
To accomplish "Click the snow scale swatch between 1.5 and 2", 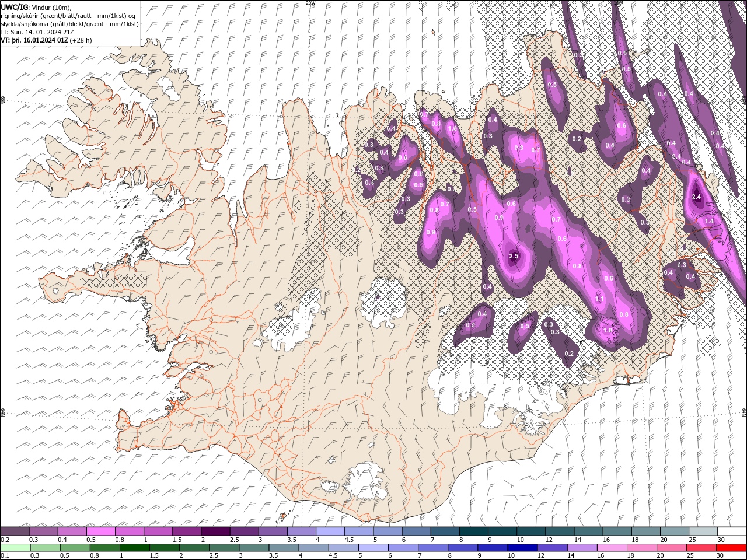I will click(187, 531).
